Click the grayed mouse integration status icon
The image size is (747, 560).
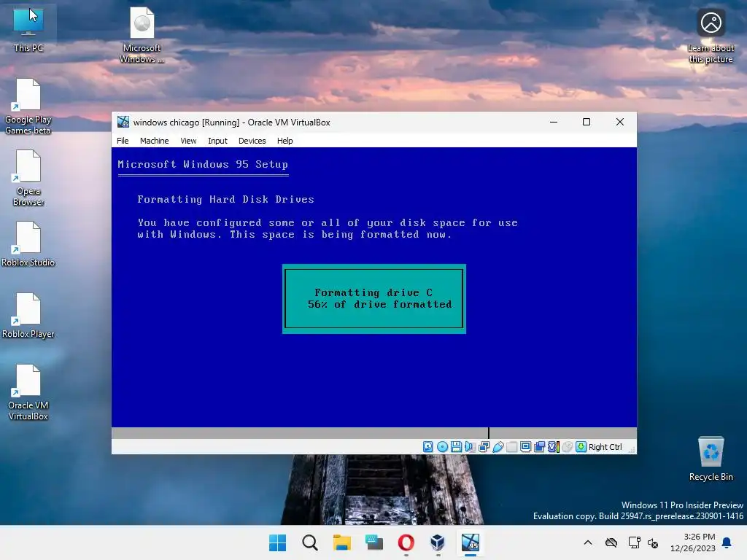click(567, 447)
